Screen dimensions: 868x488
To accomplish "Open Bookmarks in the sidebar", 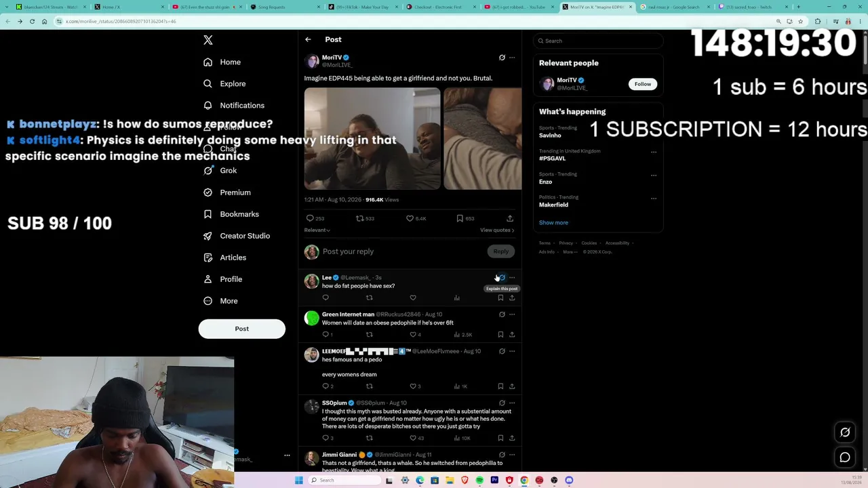I will [232, 214].
